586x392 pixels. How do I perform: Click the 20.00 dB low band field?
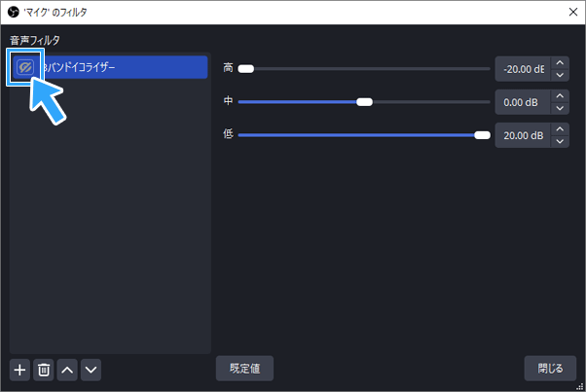click(x=523, y=135)
